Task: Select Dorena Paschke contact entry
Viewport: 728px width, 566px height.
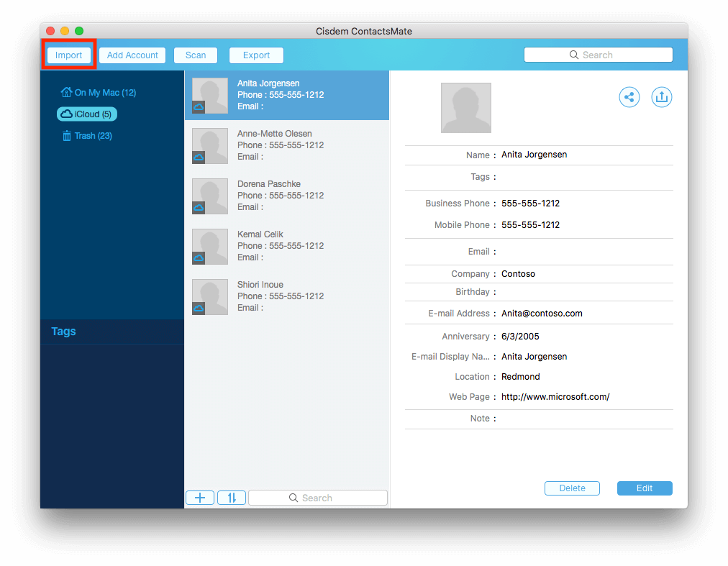Action: tap(286, 196)
